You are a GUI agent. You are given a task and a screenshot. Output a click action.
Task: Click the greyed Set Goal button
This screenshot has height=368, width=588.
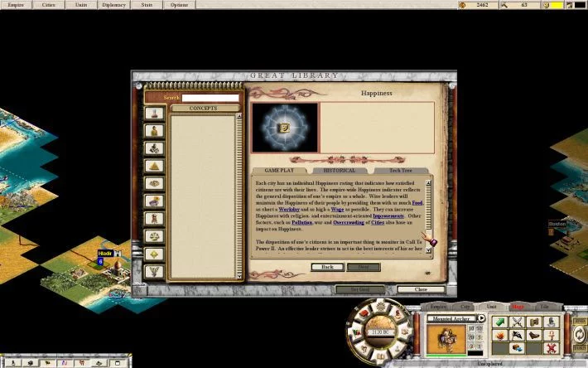pyautogui.click(x=360, y=289)
